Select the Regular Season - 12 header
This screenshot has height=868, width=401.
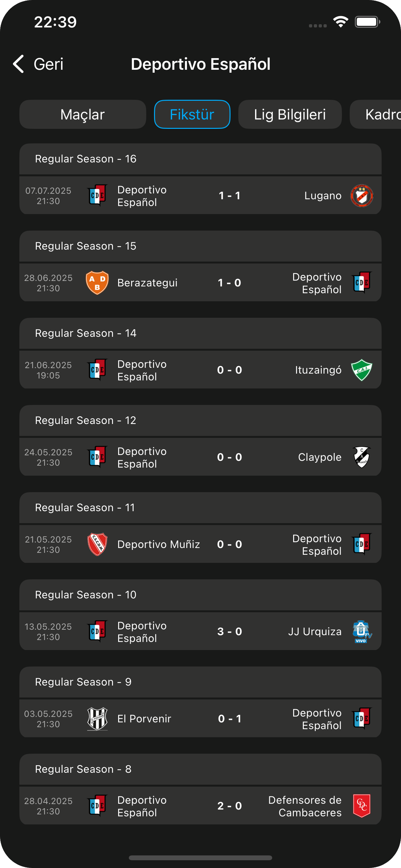coord(200,420)
